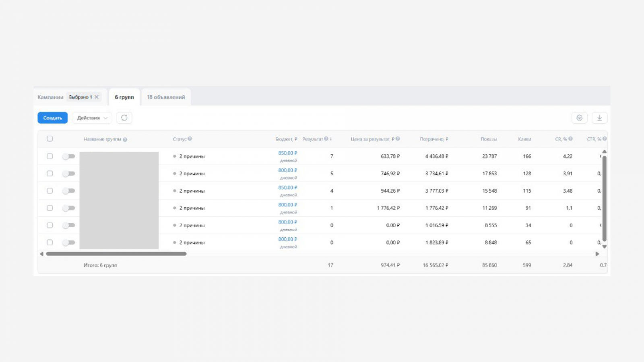Open the Действия dropdown
Screen dimensions: 644x362
tap(92, 118)
